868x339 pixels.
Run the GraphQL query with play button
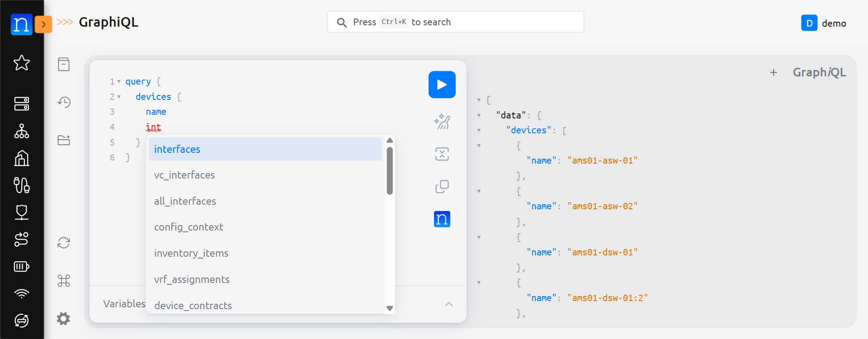coord(442,85)
